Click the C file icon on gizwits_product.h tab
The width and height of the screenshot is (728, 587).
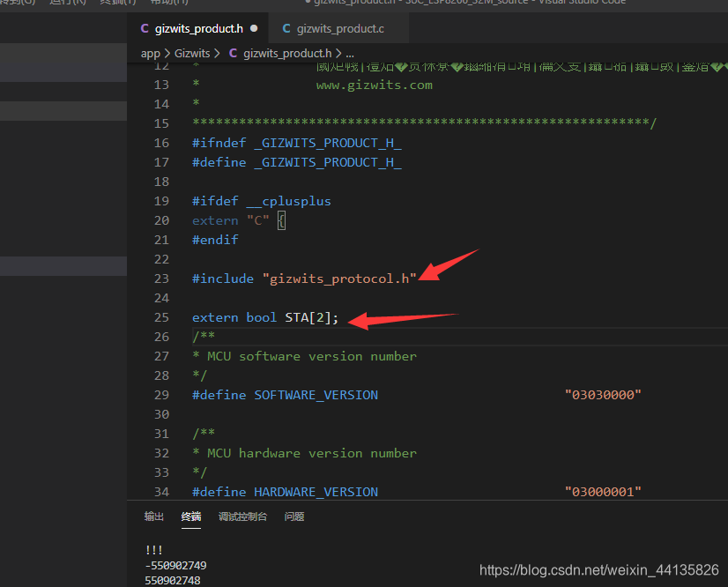click(x=145, y=29)
